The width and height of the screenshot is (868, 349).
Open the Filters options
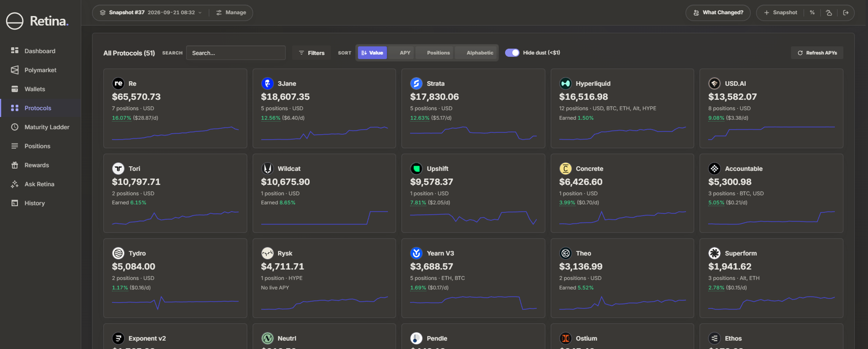pyautogui.click(x=312, y=53)
